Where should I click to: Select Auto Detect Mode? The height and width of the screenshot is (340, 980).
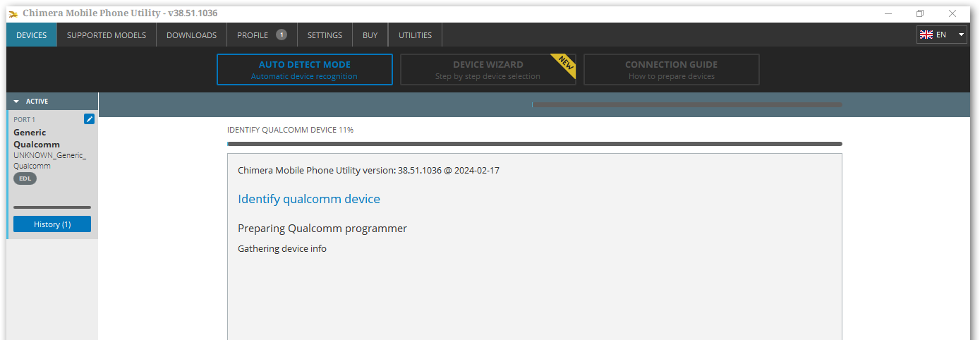click(305, 70)
